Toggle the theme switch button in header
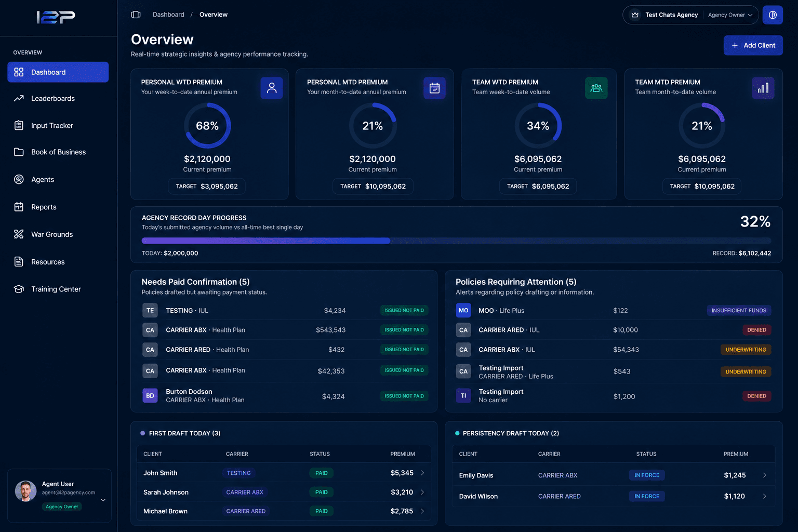 pyautogui.click(x=773, y=15)
